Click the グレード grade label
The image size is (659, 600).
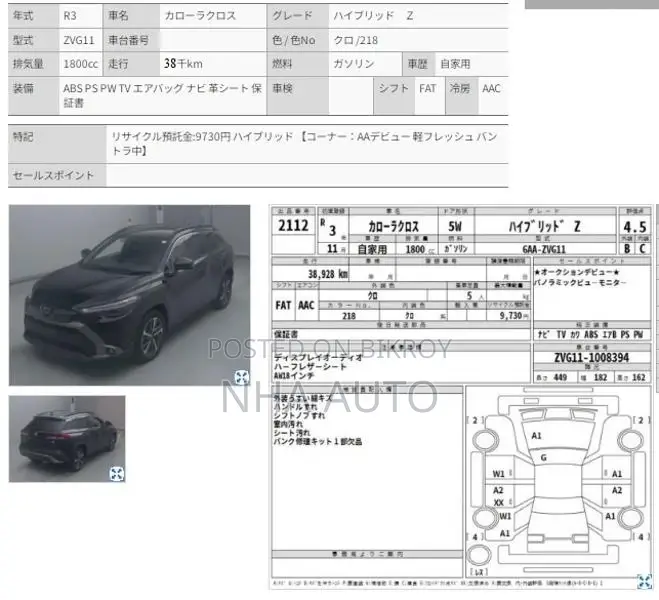click(293, 16)
